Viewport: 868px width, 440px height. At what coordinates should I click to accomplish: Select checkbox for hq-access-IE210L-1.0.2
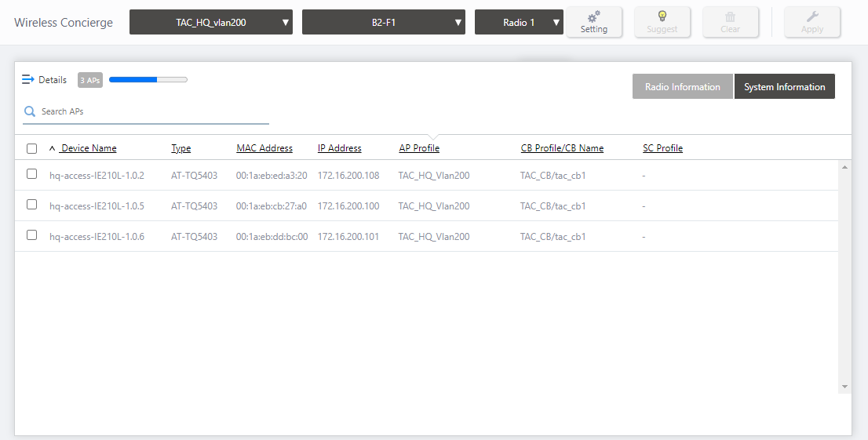pos(31,174)
